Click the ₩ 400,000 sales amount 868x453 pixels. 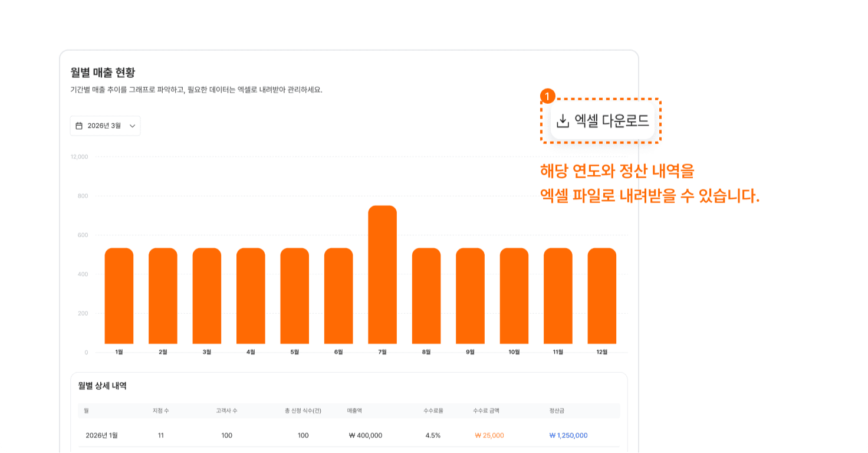tap(366, 435)
